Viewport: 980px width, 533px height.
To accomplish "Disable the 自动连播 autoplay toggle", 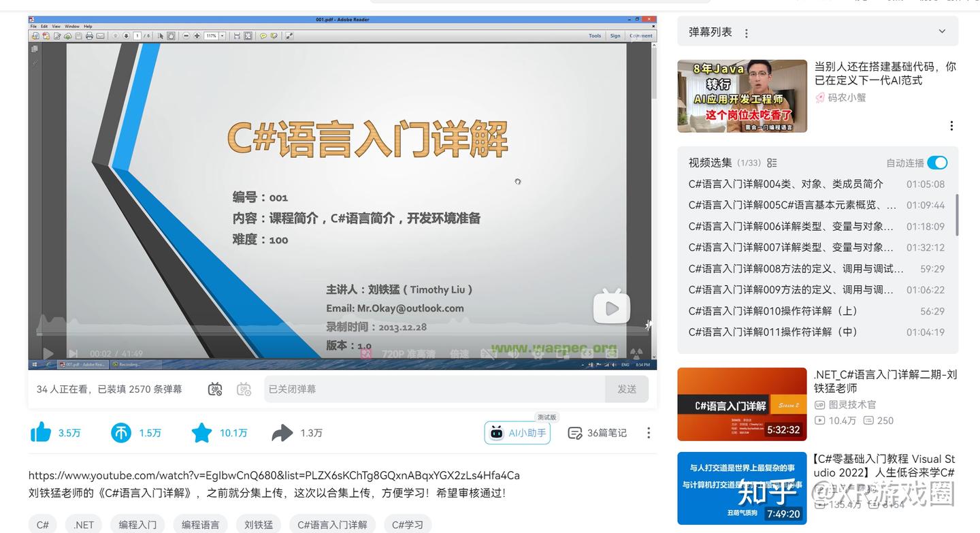I will pyautogui.click(x=938, y=163).
